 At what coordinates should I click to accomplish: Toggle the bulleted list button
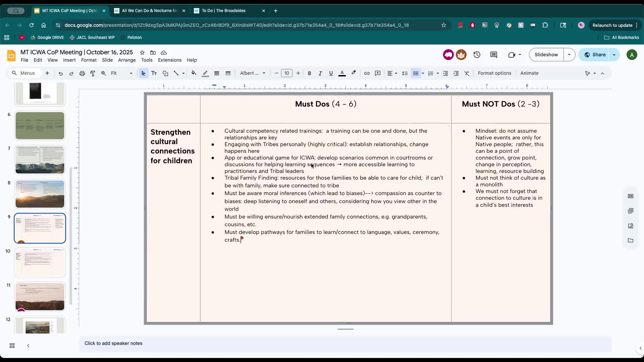[x=416, y=73]
